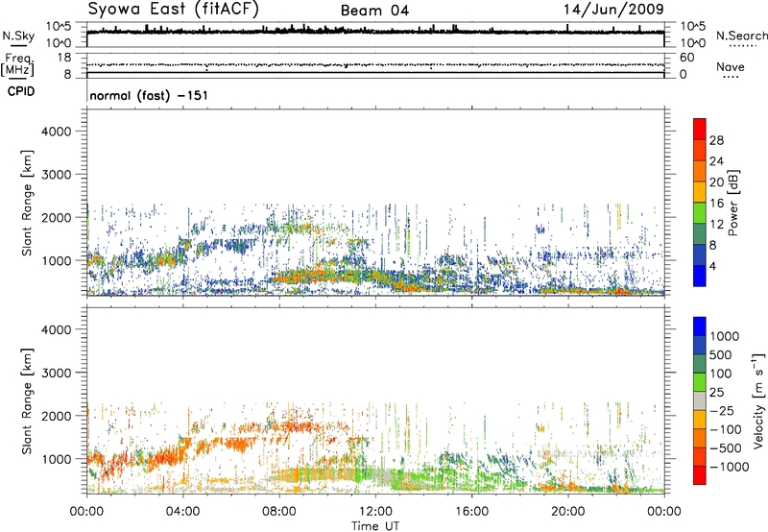
Task: Click the 'Power [dB]' colorbar title
Action: [x=732, y=203]
